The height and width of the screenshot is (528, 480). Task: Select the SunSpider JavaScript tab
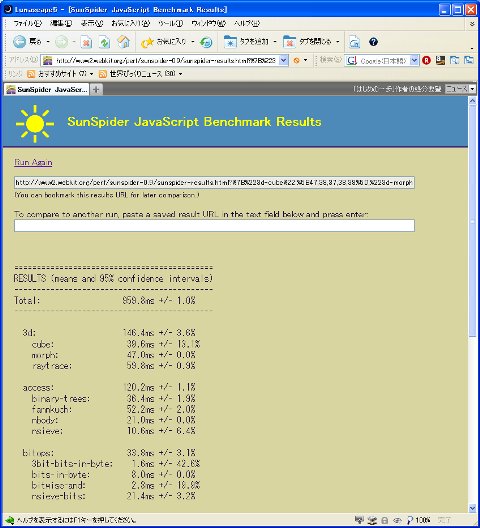coord(47,89)
